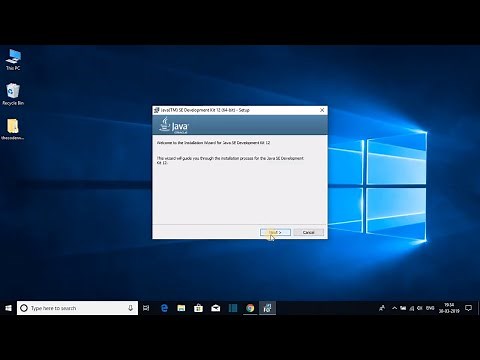Select the This PC desktop icon
Viewport: 480px width, 360px height.
(x=13, y=60)
